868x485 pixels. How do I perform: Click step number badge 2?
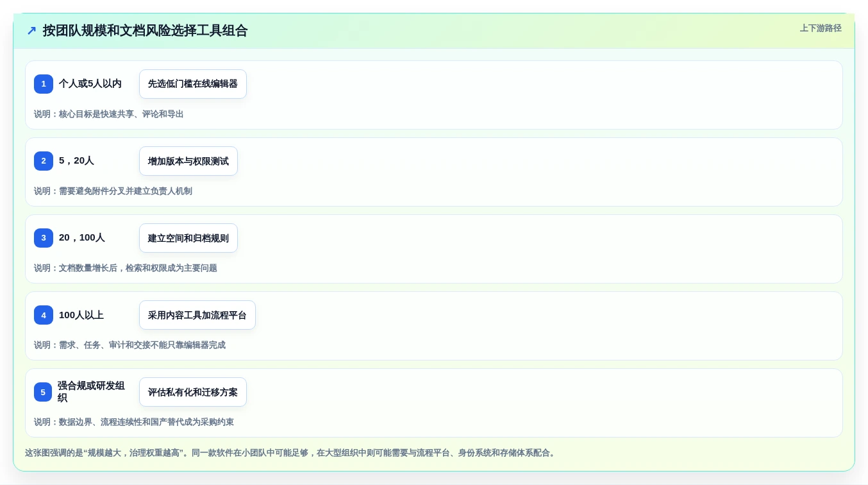[x=44, y=161]
